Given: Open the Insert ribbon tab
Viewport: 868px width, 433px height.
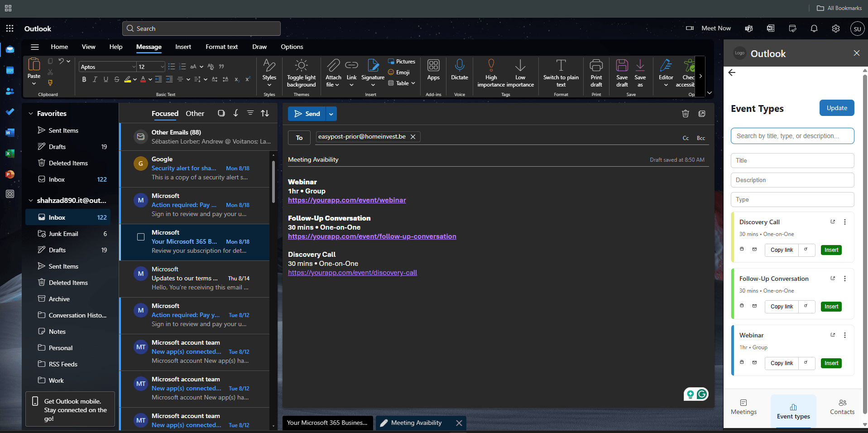Looking at the screenshot, I should click(183, 47).
